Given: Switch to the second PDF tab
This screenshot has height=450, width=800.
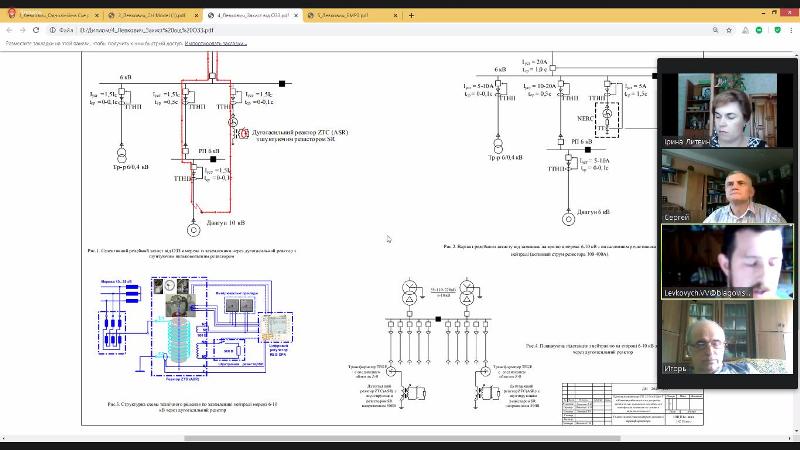Looking at the screenshot, I should pos(152,16).
